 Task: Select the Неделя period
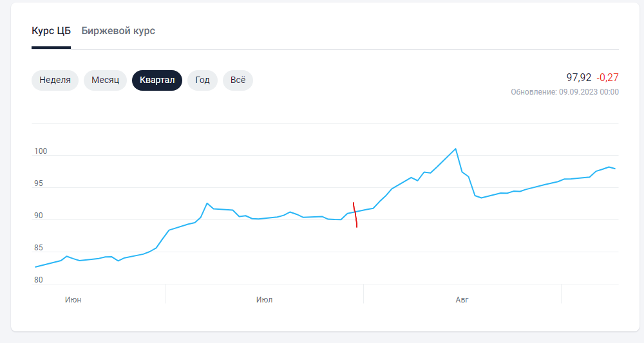pos(55,80)
